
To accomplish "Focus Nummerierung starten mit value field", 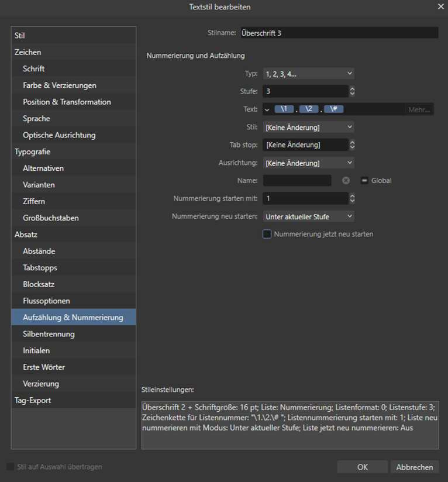I will (305, 198).
